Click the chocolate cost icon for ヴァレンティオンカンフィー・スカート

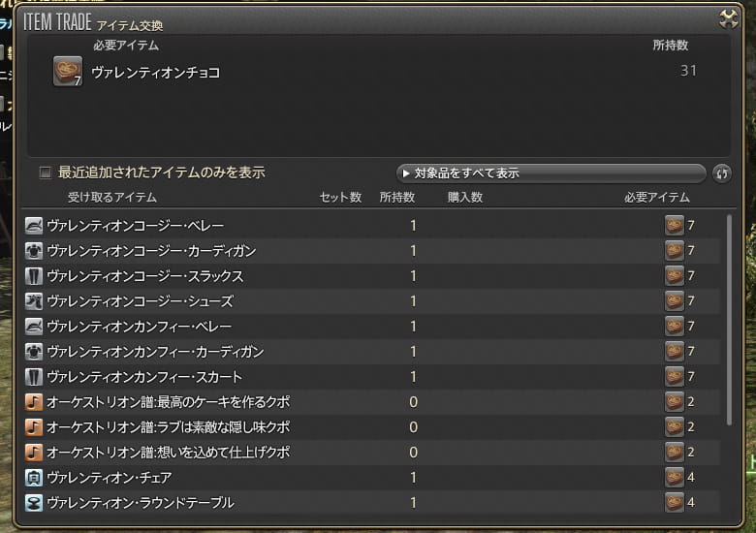click(674, 377)
